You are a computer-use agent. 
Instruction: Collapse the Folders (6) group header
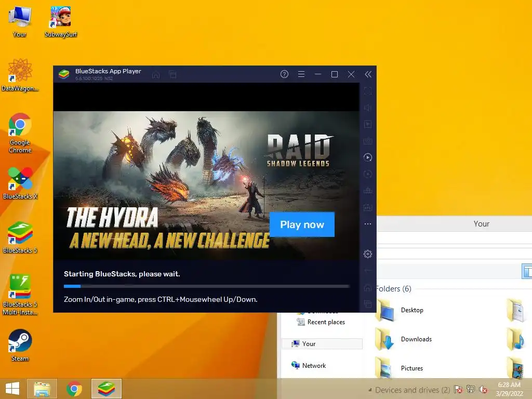(x=394, y=289)
